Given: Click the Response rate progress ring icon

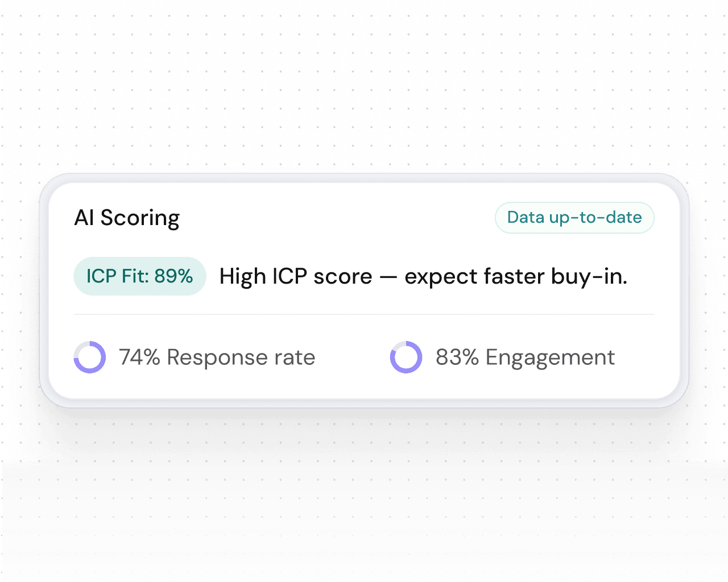Looking at the screenshot, I should 90,357.
